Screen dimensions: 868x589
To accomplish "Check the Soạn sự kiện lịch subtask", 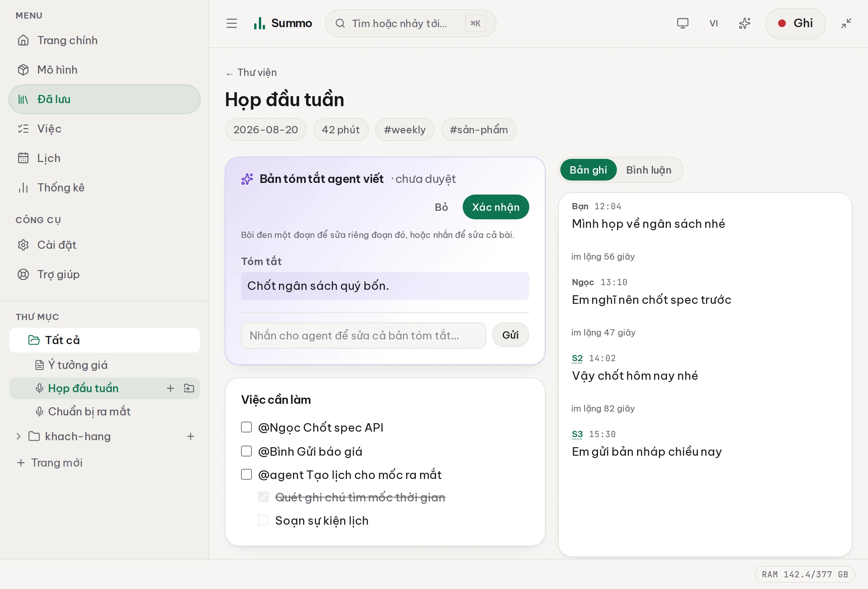I will 263,520.
